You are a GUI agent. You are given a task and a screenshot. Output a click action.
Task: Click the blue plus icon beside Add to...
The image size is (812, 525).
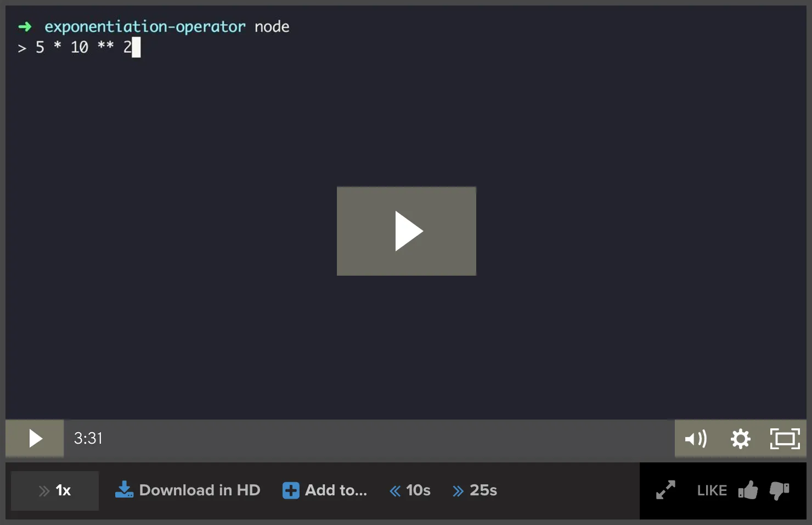click(x=290, y=490)
